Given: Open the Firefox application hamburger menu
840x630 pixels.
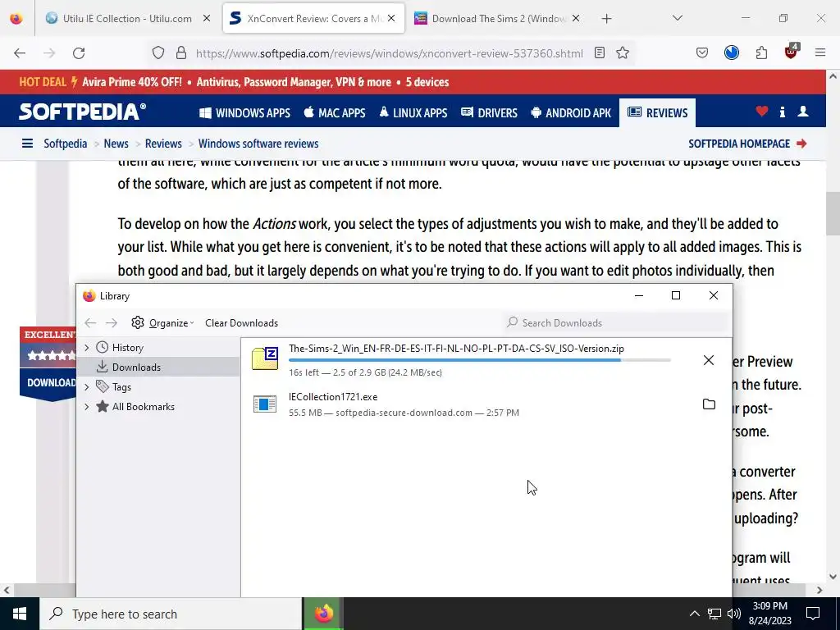Looking at the screenshot, I should pos(820,53).
